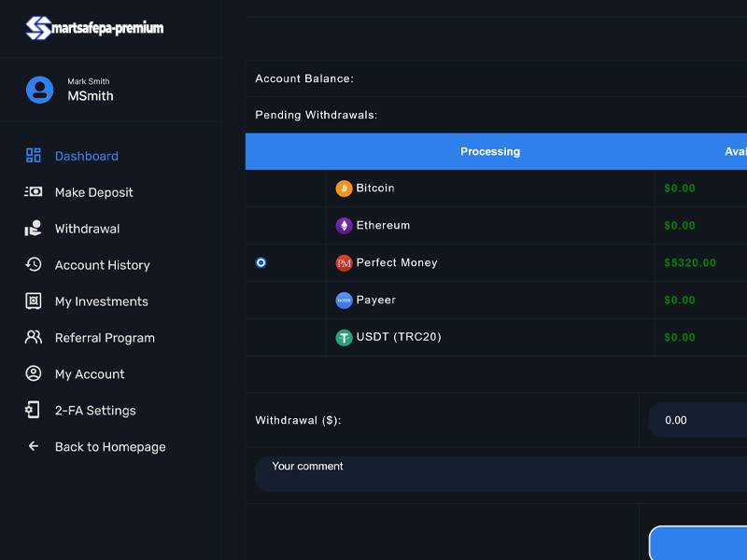Image resolution: width=747 pixels, height=560 pixels.
Task: Click the Bitcoin coin icon
Action: 344,189
